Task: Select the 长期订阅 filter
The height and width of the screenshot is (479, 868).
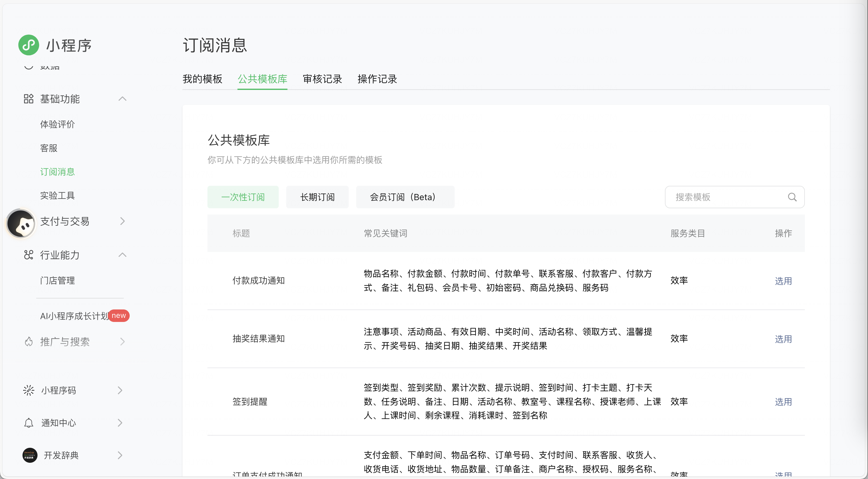Action: (x=317, y=197)
